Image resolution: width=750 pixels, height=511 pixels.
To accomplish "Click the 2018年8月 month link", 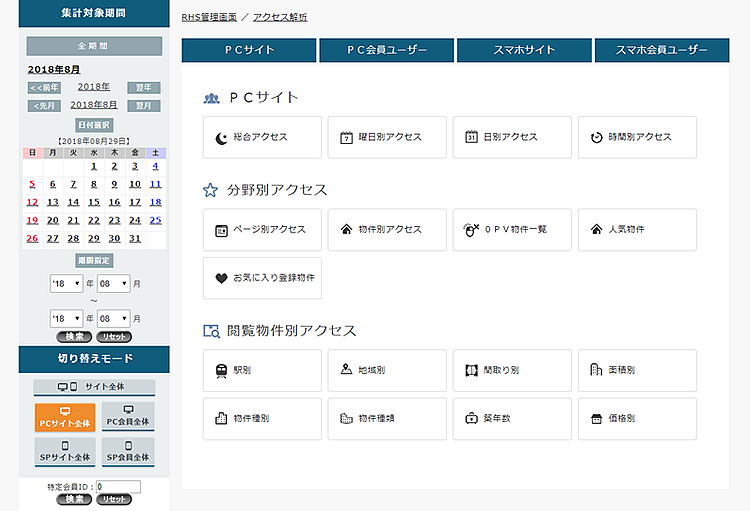I will click(94, 105).
